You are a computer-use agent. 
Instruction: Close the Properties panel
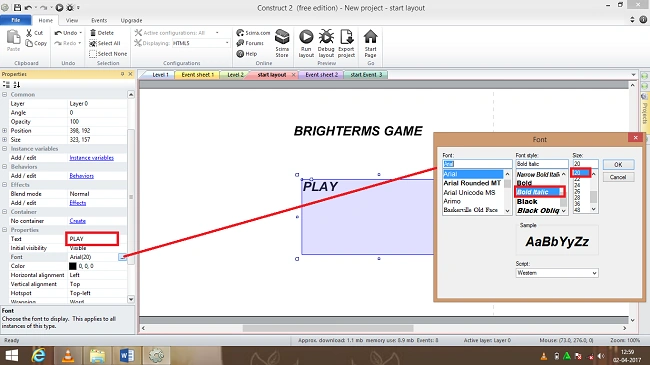click(x=131, y=74)
